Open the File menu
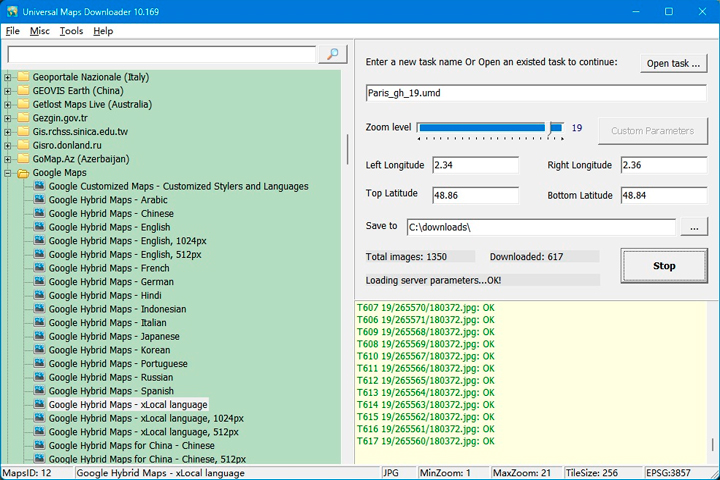This screenshot has height=480, width=720. (x=12, y=31)
